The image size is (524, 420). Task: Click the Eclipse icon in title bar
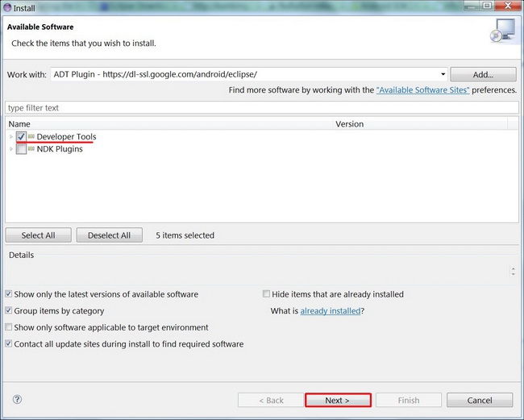click(x=7, y=7)
